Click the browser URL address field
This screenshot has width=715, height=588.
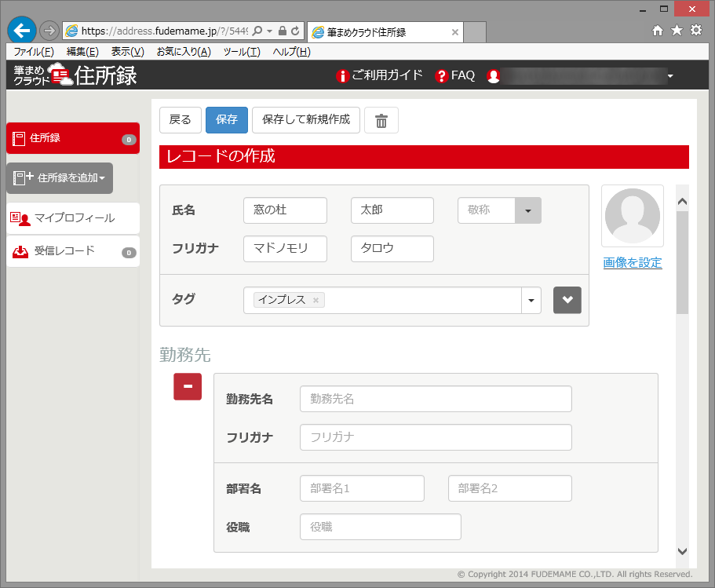click(x=164, y=31)
